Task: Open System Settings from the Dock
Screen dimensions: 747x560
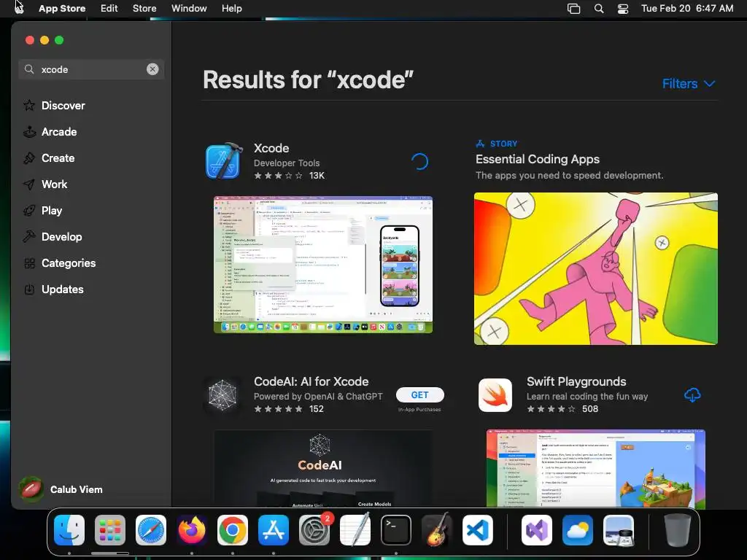Action: tap(314, 530)
